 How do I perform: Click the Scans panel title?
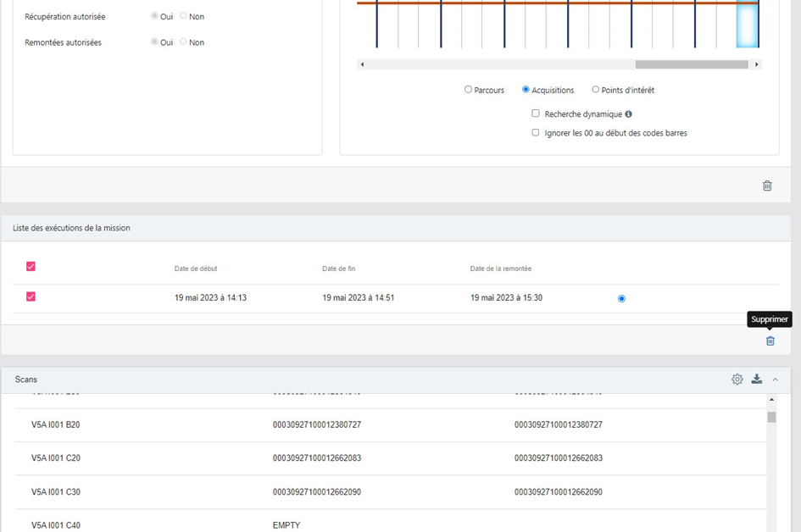[x=26, y=380]
